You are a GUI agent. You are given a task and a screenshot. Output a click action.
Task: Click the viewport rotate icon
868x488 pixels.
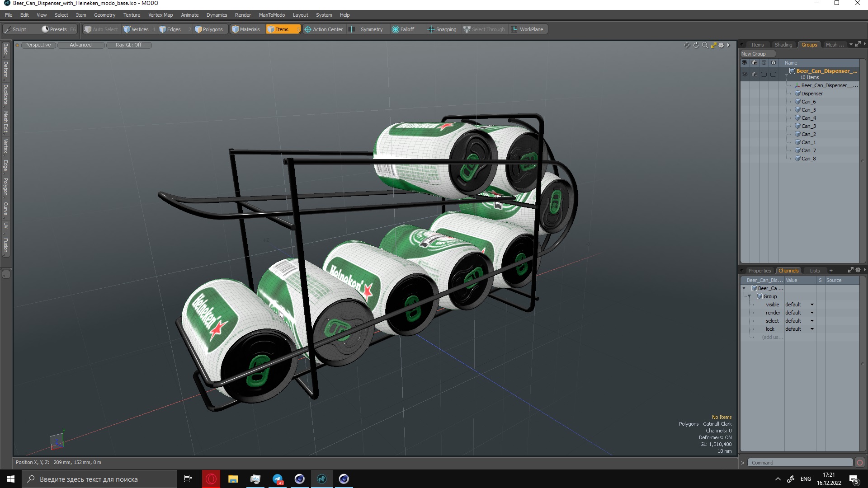tap(696, 45)
